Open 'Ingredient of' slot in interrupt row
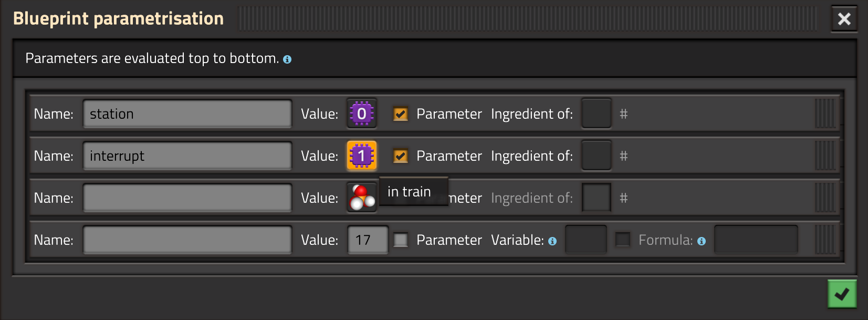 (x=597, y=156)
